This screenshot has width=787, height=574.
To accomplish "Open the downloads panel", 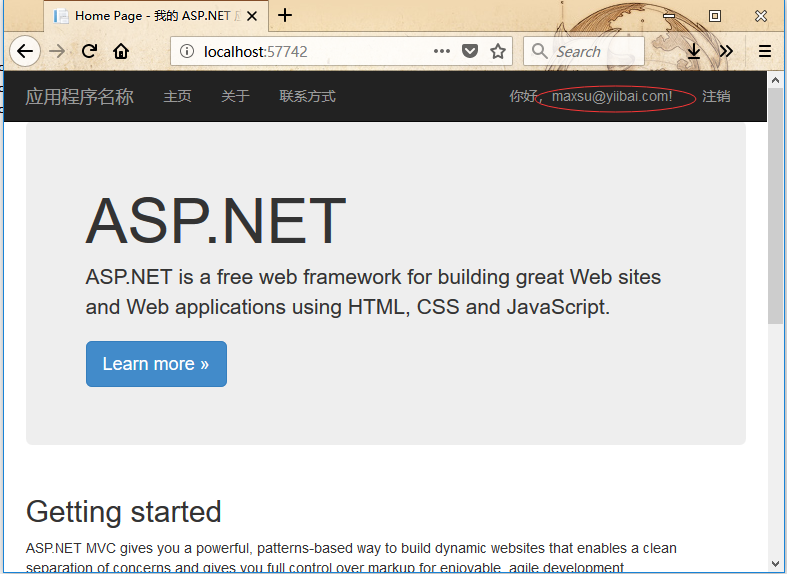I will (693, 51).
